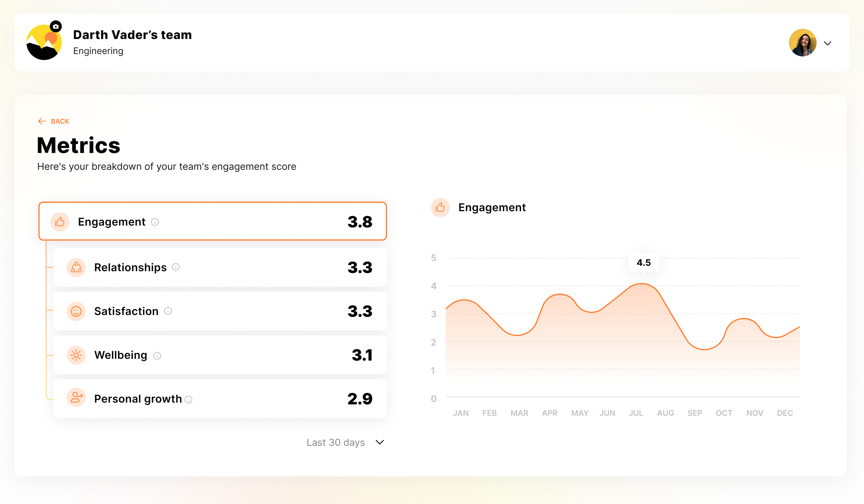Click the camera icon on team logo
Viewport: 864px width, 504px height.
tap(55, 26)
